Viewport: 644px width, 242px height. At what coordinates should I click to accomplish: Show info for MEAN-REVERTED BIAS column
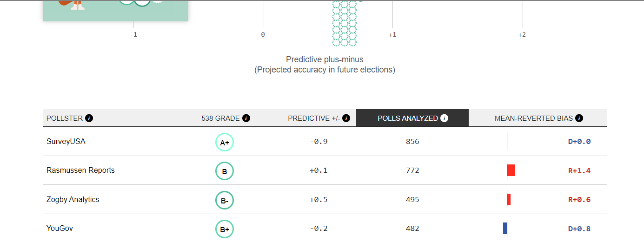click(579, 118)
